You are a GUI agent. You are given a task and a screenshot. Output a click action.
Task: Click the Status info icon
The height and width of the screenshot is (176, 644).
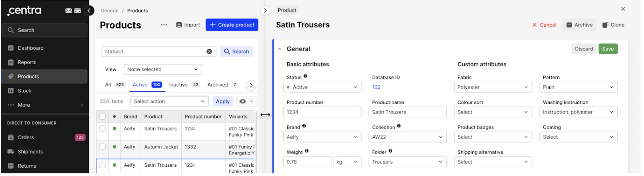pyautogui.click(x=306, y=76)
